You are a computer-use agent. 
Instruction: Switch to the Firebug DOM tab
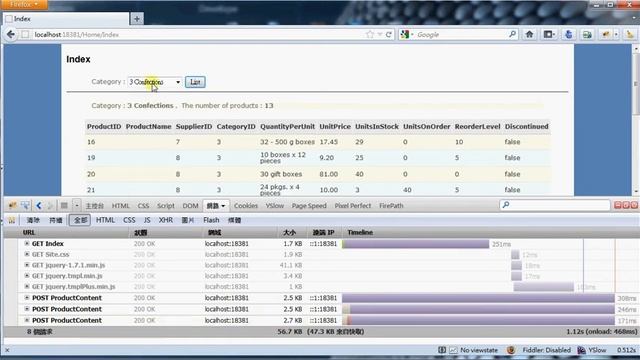(190, 206)
